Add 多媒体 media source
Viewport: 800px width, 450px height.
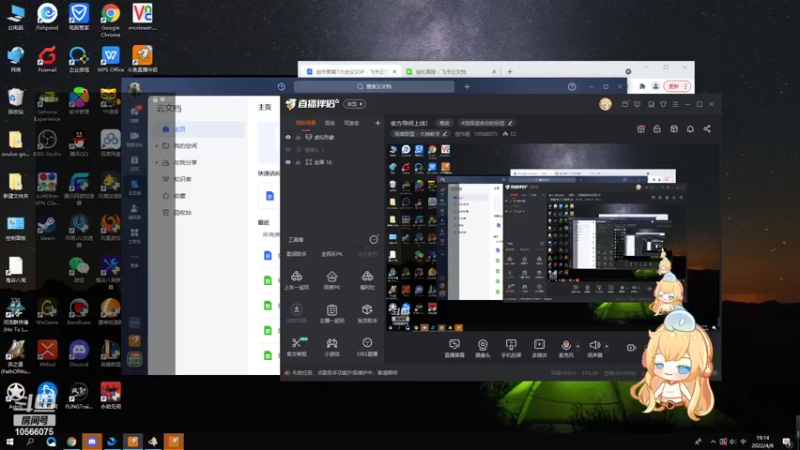[539, 348]
